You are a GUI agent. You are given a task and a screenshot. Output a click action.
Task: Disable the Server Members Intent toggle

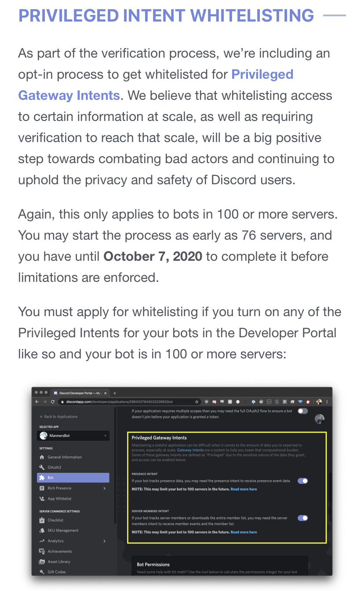(302, 518)
